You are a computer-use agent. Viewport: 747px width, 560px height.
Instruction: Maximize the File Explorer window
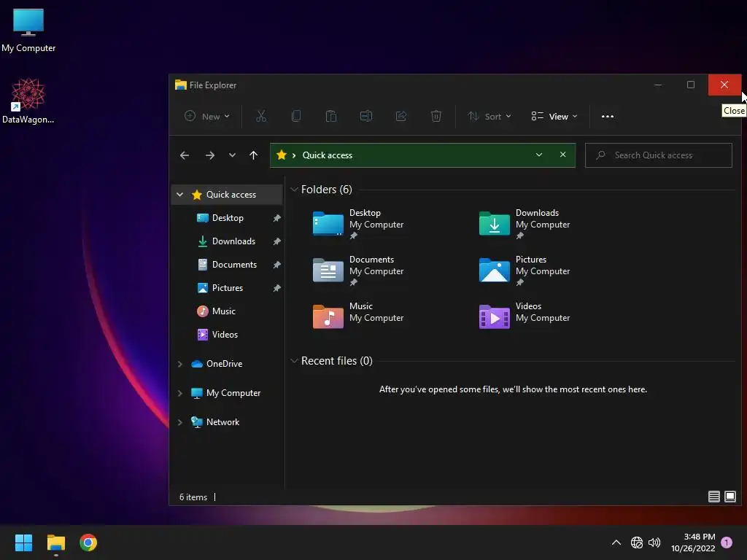[690, 85]
